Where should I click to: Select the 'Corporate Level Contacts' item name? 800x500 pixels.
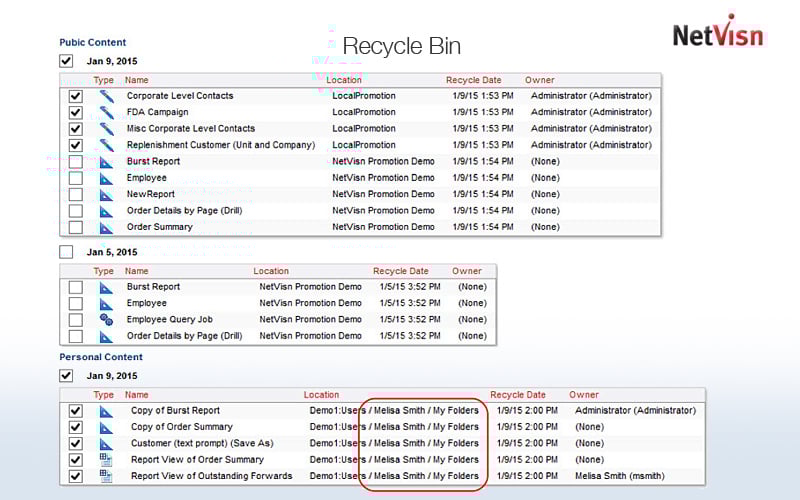(x=180, y=96)
